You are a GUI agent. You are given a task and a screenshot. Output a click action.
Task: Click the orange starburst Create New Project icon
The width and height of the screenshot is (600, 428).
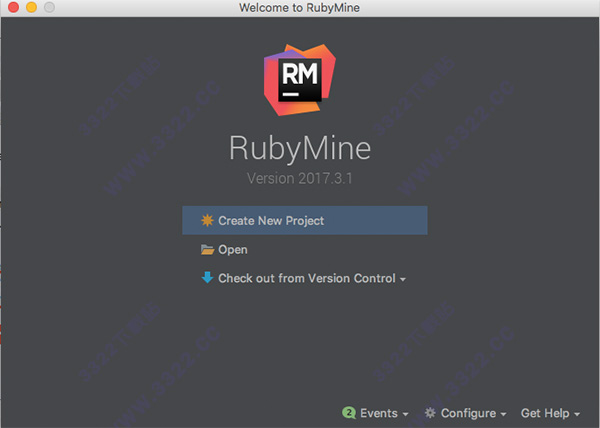[x=207, y=220]
